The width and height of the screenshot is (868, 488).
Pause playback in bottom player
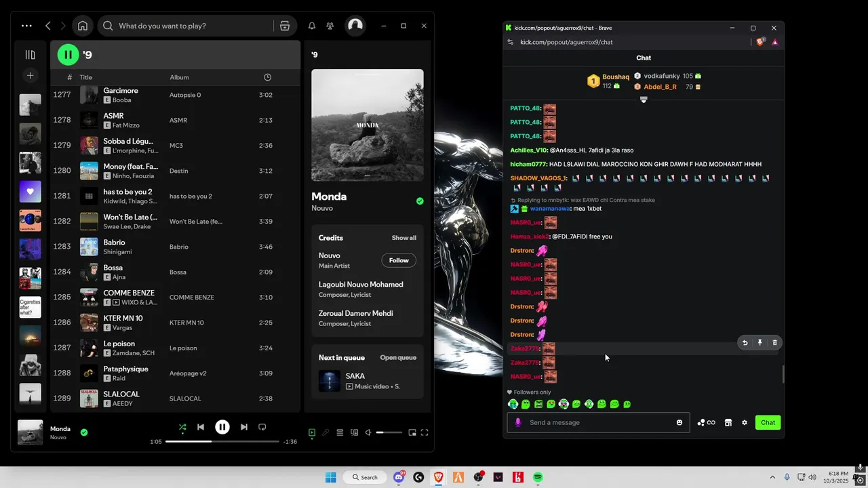(222, 427)
